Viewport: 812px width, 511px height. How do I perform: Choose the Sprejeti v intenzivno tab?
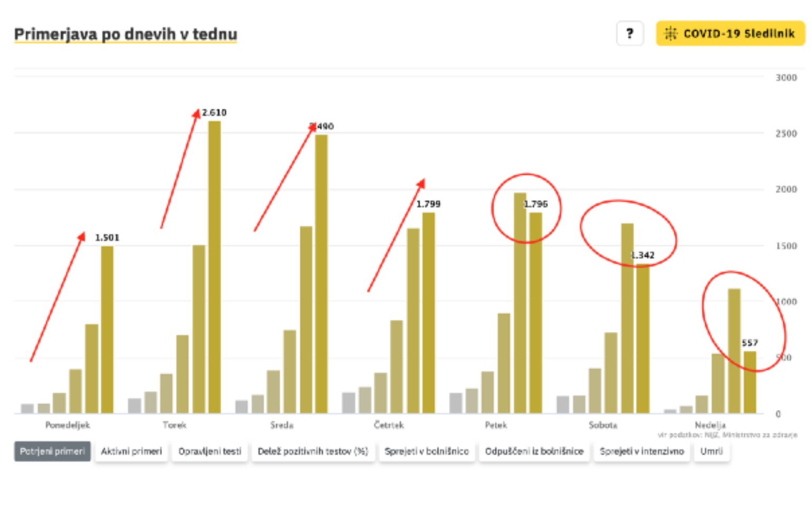[x=641, y=451]
